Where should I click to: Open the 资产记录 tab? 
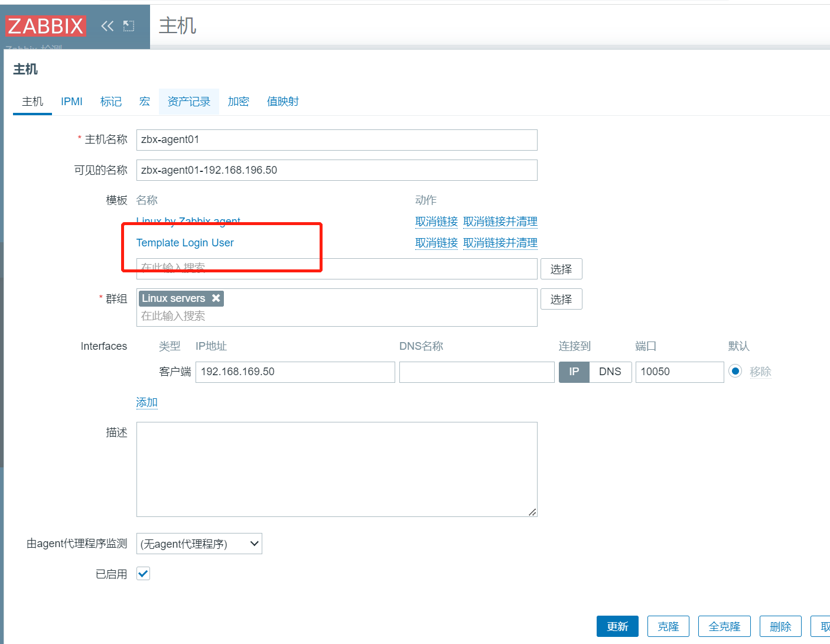click(x=189, y=102)
